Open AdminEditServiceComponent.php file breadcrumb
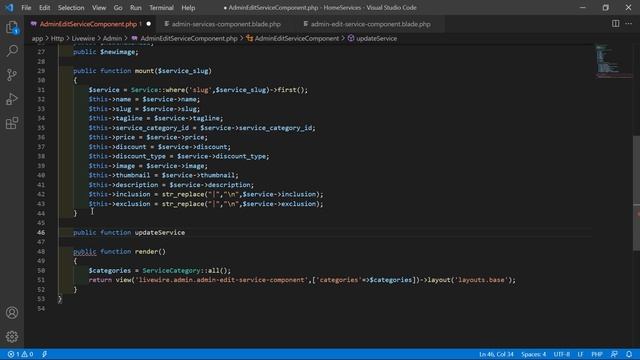640x360 pixels. pos(189,38)
